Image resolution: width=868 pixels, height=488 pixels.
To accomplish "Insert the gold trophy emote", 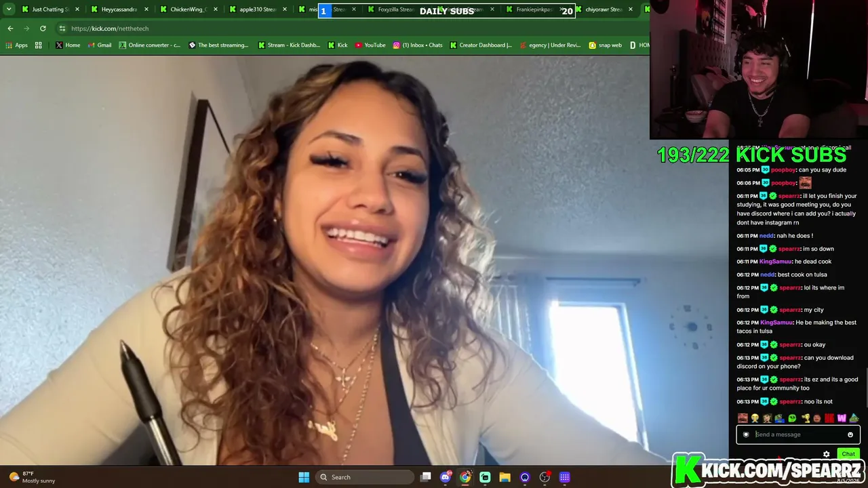I will pyautogui.click(x=805, y=418).
